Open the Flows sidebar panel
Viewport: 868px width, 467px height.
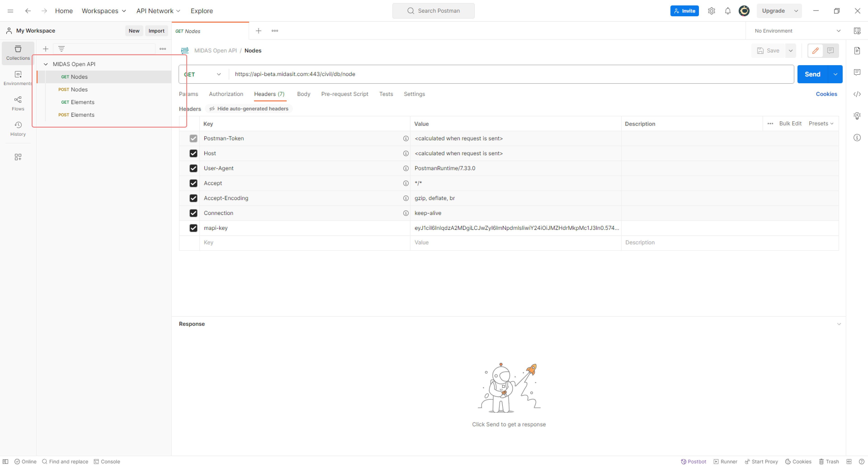(18, 104)
